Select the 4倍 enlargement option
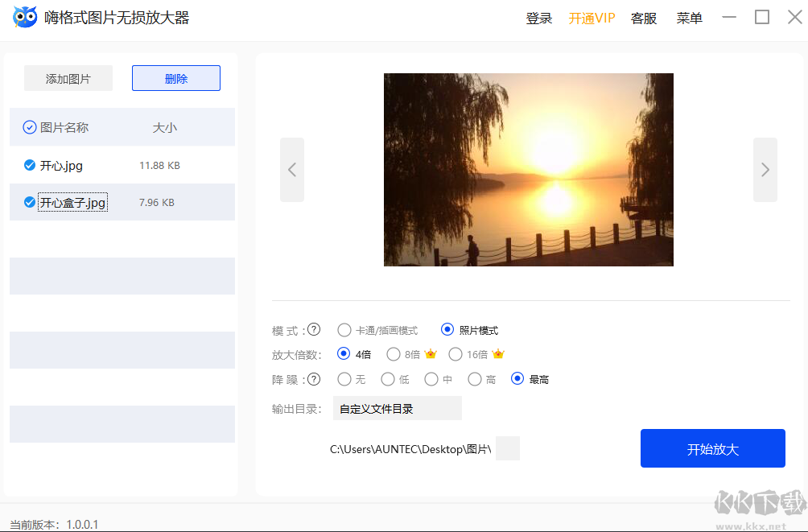Image resolution: width=808 pixels, height=532 pixels. 344,353
